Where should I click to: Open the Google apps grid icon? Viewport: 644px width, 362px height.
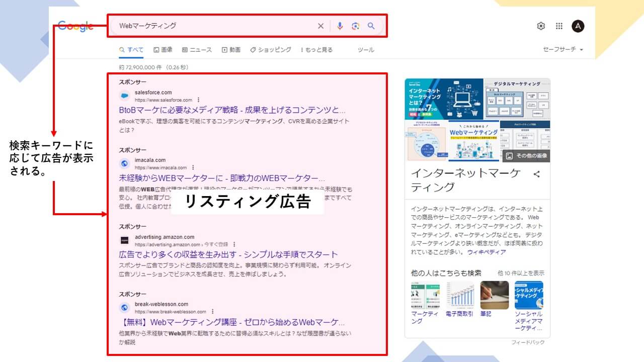(x=559, y=26)
